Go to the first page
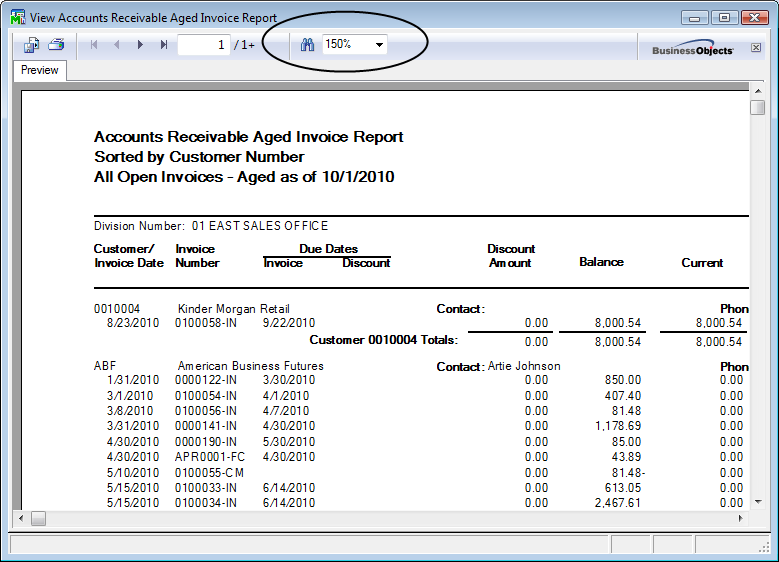The width and height of the screenshot is (779, 562). 94,45
